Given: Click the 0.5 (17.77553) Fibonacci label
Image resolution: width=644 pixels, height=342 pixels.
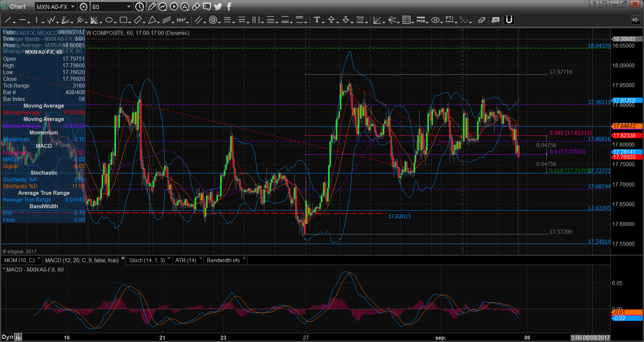Looking at the screenshot, I should tap(568, 152).
